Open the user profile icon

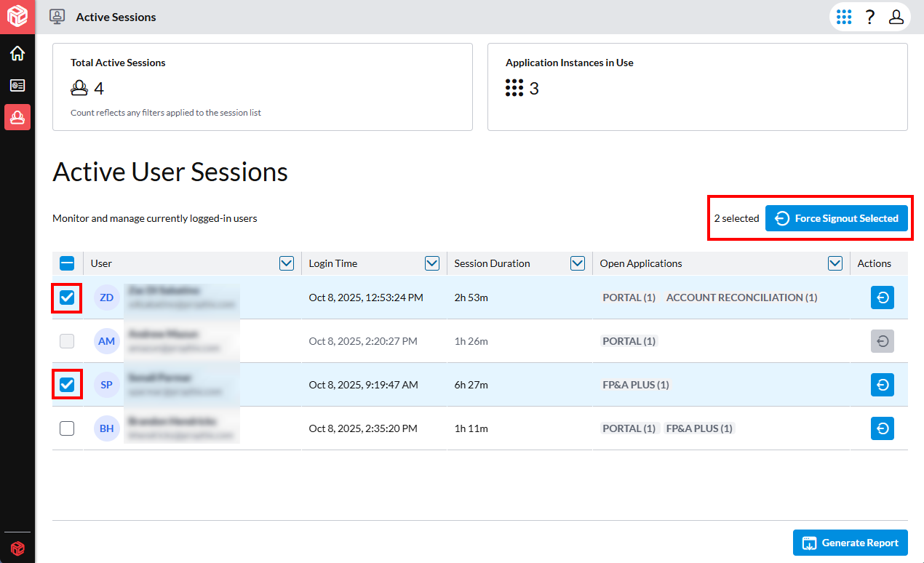pyautogui.click(x=896, y=17)
